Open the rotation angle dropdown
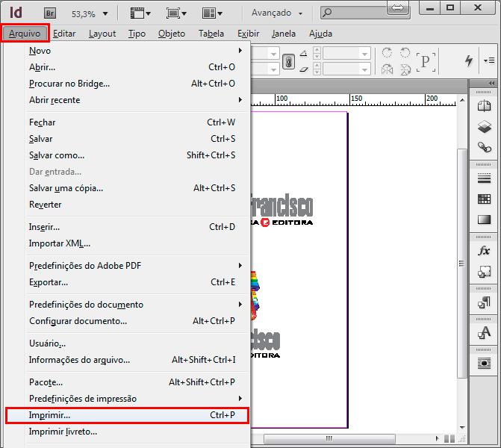The height and width of the screenshot is (448, 501). tap(364, 54)
